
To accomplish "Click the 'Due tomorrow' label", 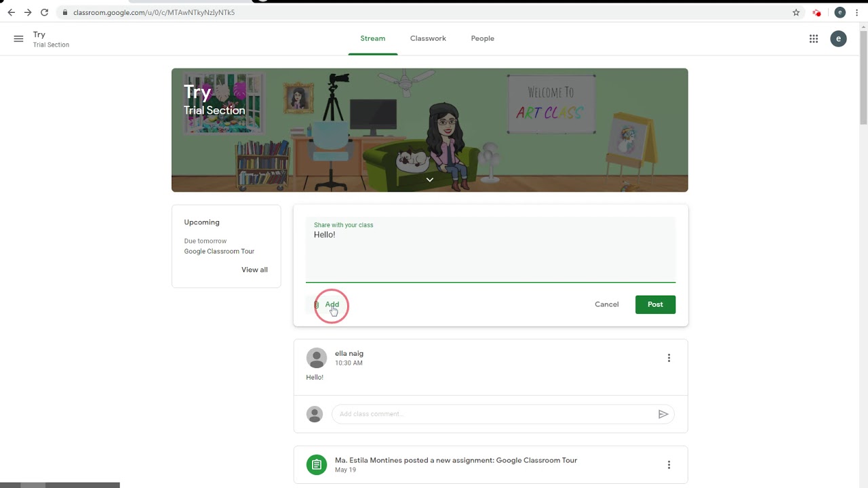I will (205, 241).
